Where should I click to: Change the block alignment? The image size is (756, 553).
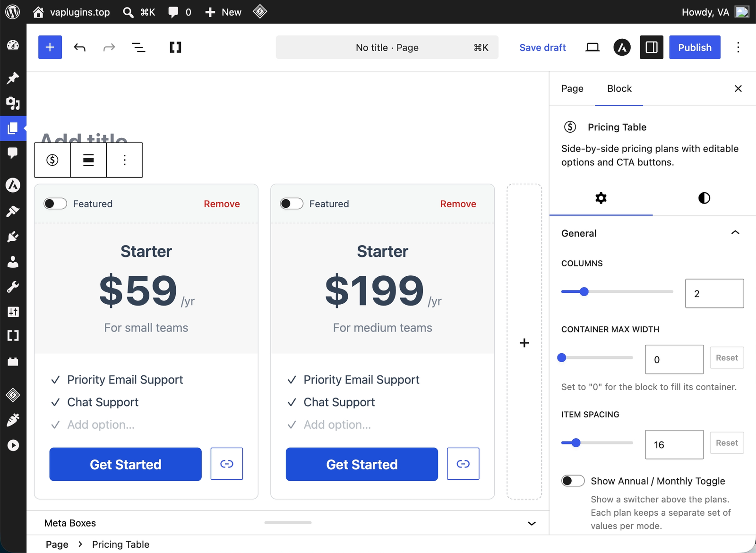88,160
